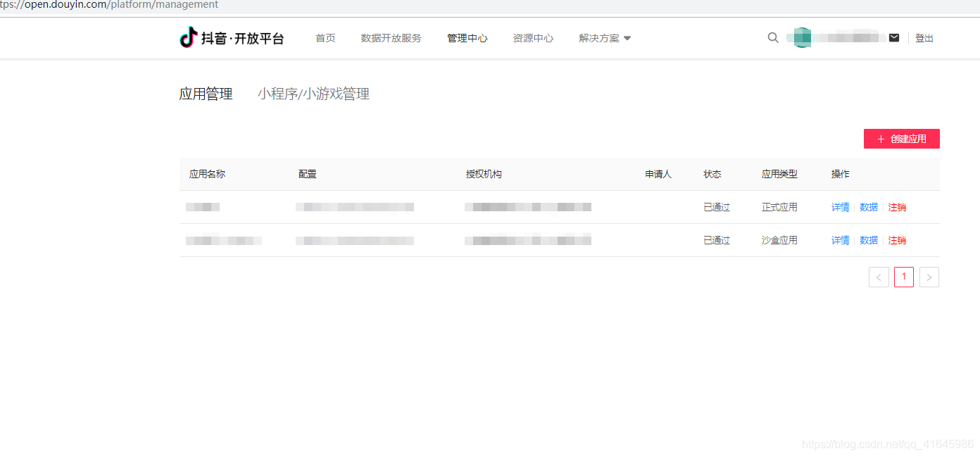Open search with the magnifier icon
Viewport: 980px width, 457px height.
(773, 37)
